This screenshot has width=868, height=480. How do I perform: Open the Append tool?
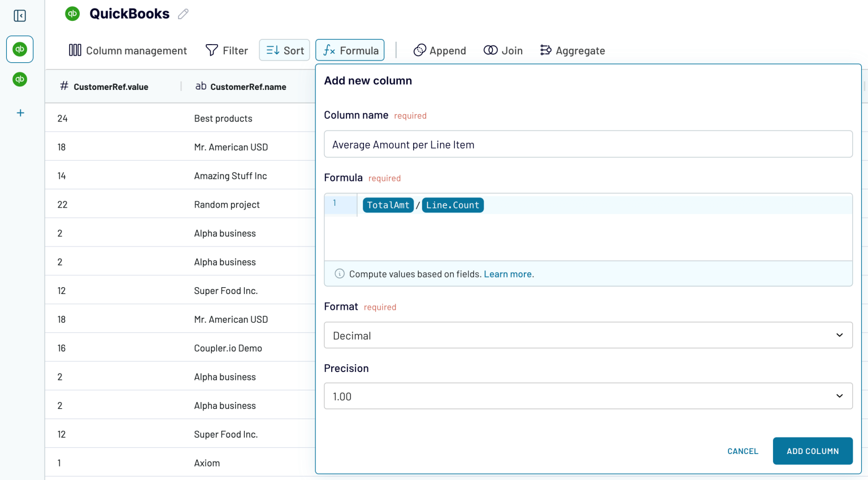click(440, 50)
